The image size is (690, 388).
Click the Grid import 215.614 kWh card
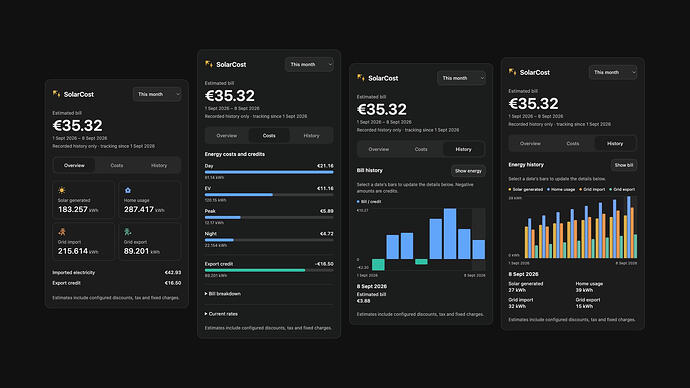(x=83, y=242)
